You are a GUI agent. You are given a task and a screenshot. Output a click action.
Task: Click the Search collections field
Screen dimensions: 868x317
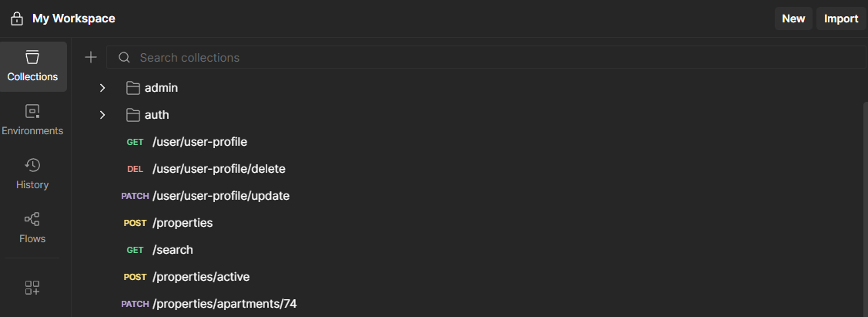click(493, 58)
